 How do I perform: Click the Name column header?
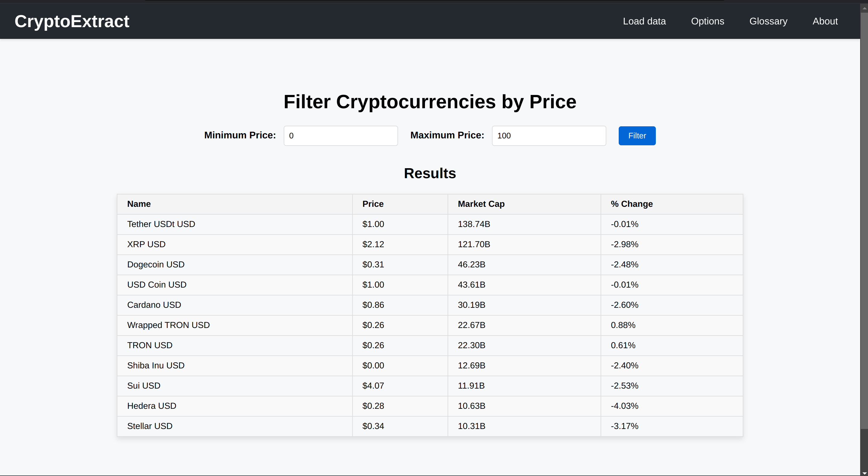[x=139, y=204]
